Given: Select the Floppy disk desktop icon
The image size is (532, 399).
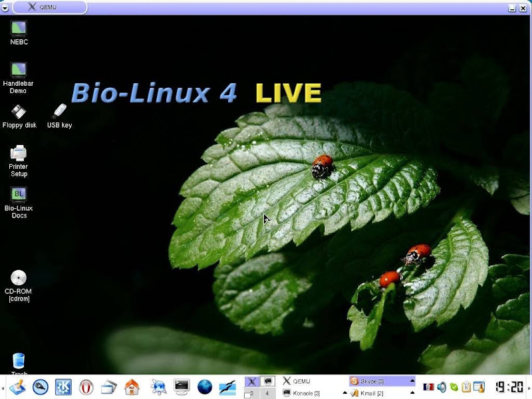Looking at the screenshot, I should coord(19,116).
